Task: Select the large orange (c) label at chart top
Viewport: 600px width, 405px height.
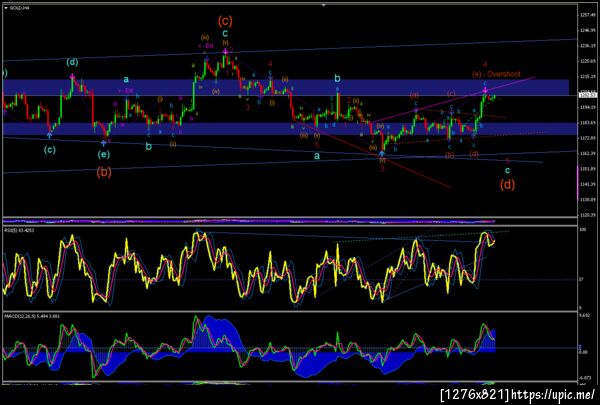Action: [225, 21]
